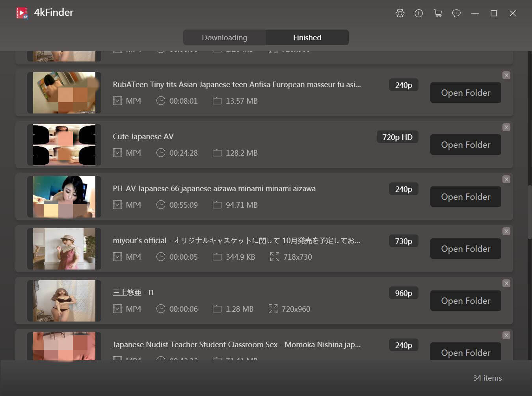This screenshot has width=532, height=396.
Task: Switch to the Downloading tab
Action: (225, 37)
